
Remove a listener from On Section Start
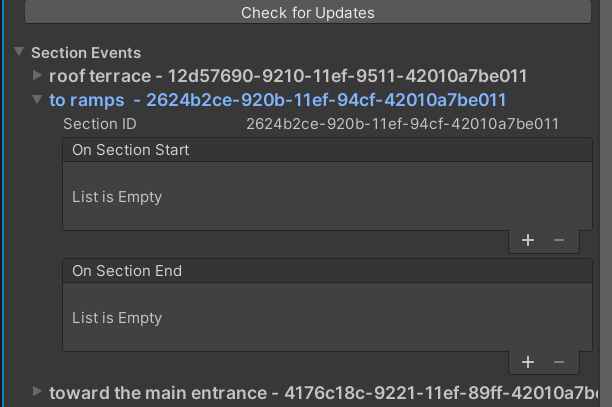[559, 240]
